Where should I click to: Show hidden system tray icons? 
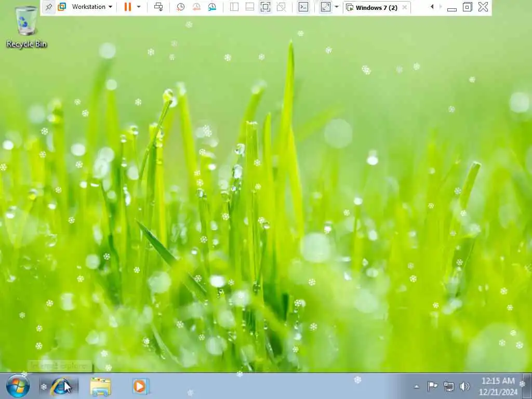click(x=417, y=387)
